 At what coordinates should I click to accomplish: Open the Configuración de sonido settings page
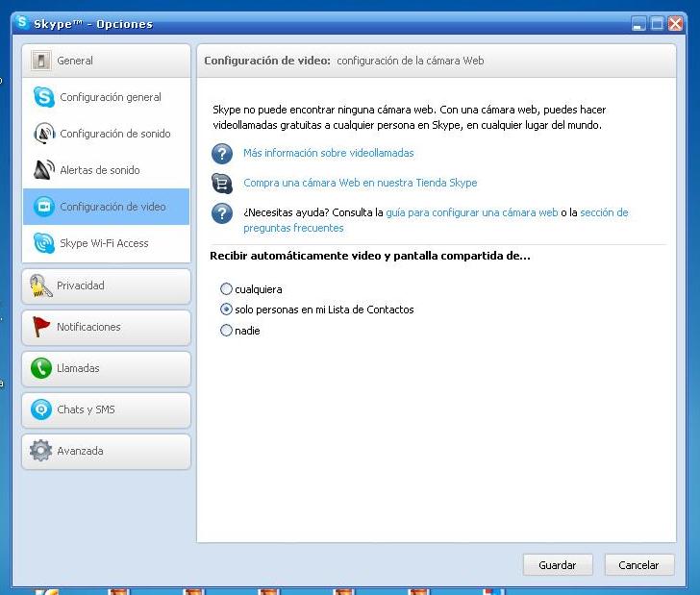[114, 134]
